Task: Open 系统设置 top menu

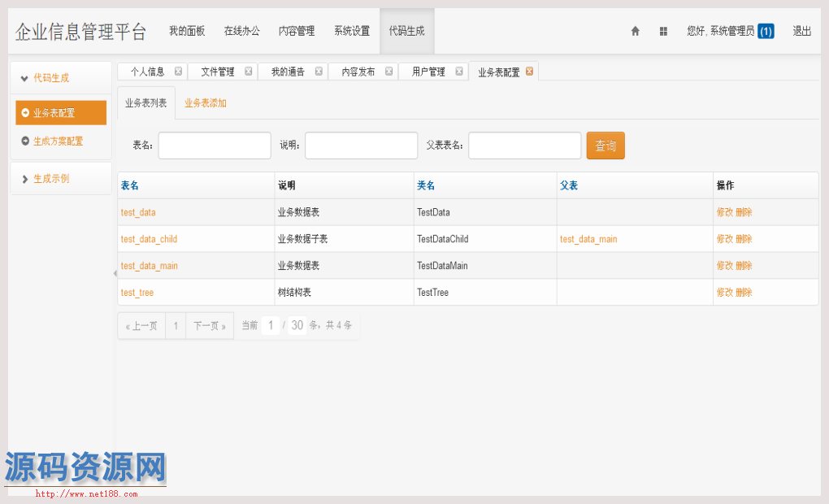Action: [352, 31]
